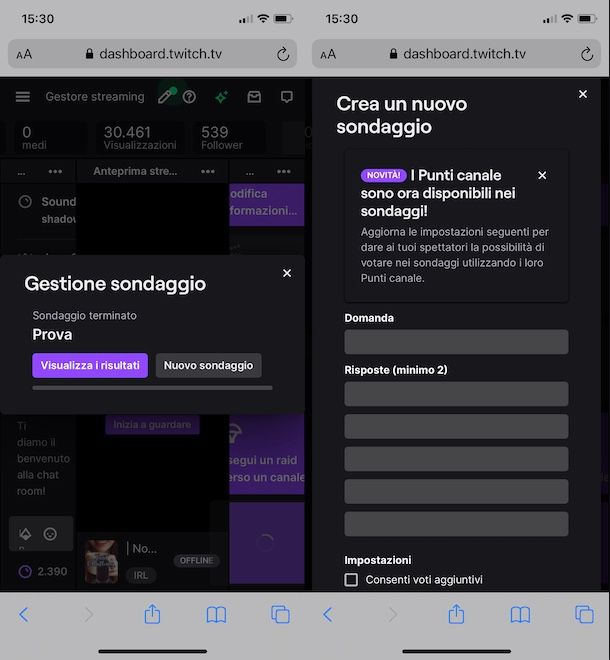The image size is (610, 660).
Task: Tap the right Safari address bar dashboard.twitch.tv
Action: pos(456,54)
